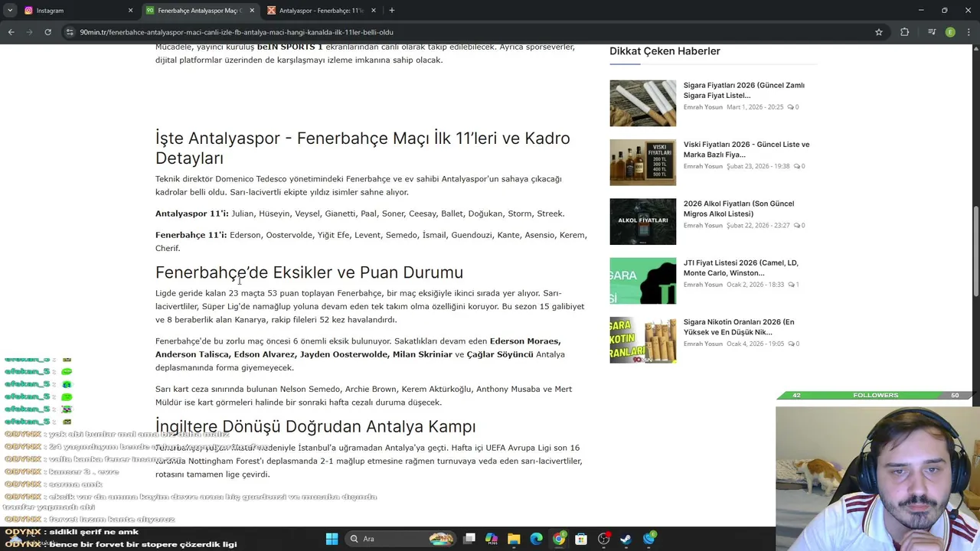Click the Antalyaspor 11'i lineup line
This screenshot has width=980, height=551.
pos(360,214)
